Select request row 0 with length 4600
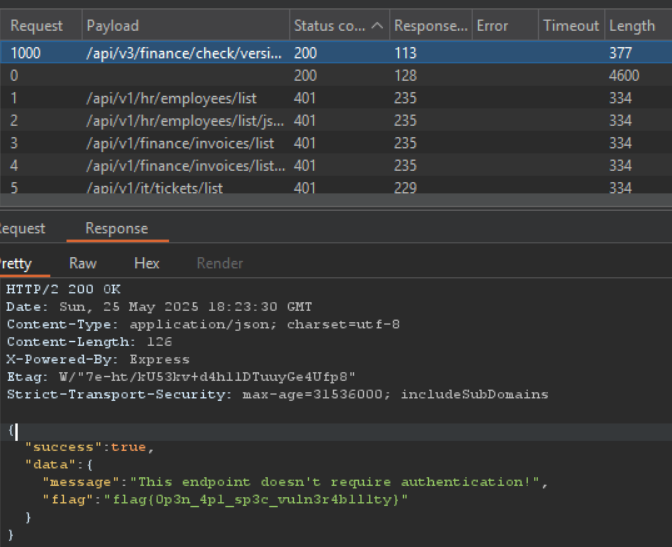 pos(336,75)
